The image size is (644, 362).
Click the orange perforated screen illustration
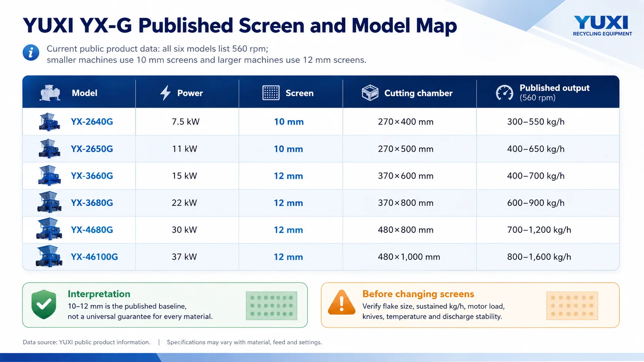click(x=572, y=306)
